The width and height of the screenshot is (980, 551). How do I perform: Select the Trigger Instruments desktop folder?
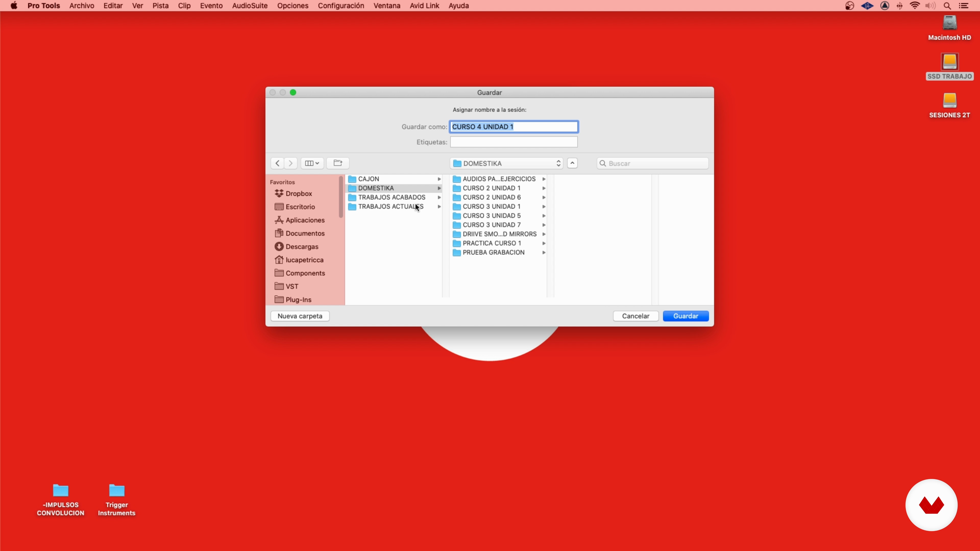click(117, 500)
